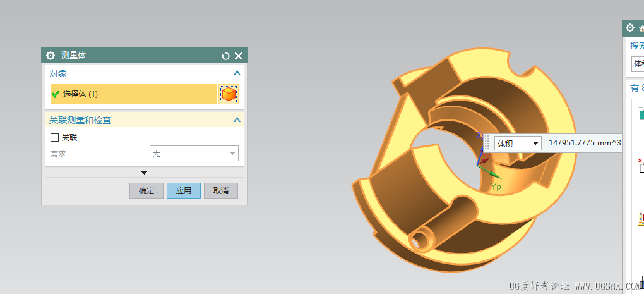Image resolution: width=644 pixels, height=294 pixels.
Task: Click the Yp axis label of the coordinate triad
Action: pos(496,187)
